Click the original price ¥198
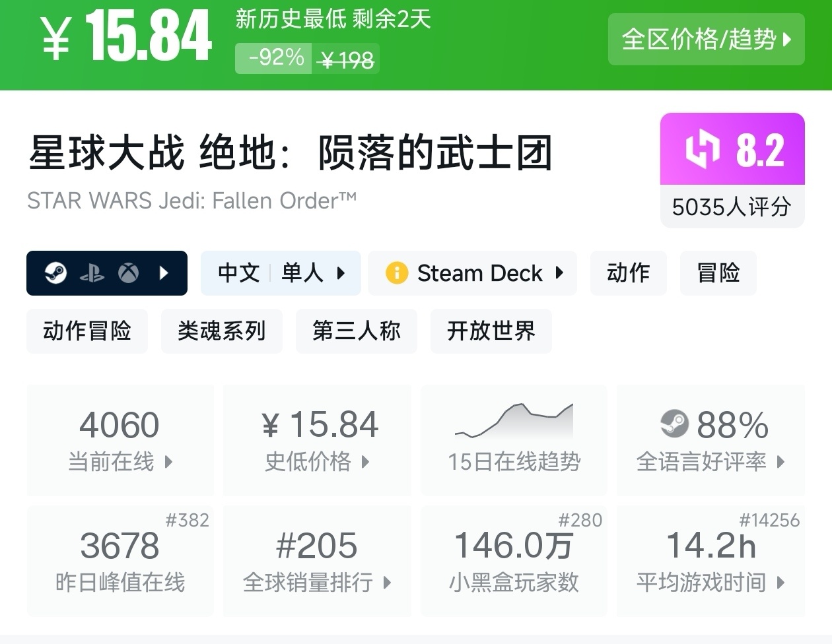 tap(346, 60)
